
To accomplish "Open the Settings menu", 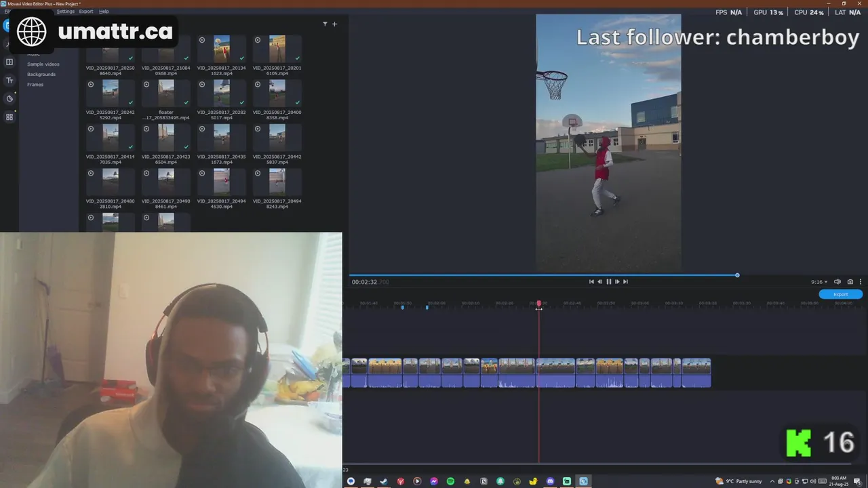I will click(66, 12).
